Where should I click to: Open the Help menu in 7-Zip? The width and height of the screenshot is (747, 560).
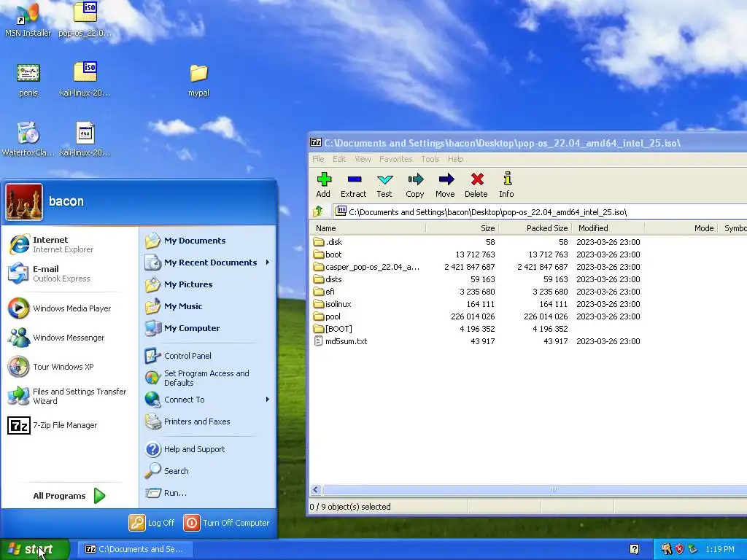[x=455, y=159]
